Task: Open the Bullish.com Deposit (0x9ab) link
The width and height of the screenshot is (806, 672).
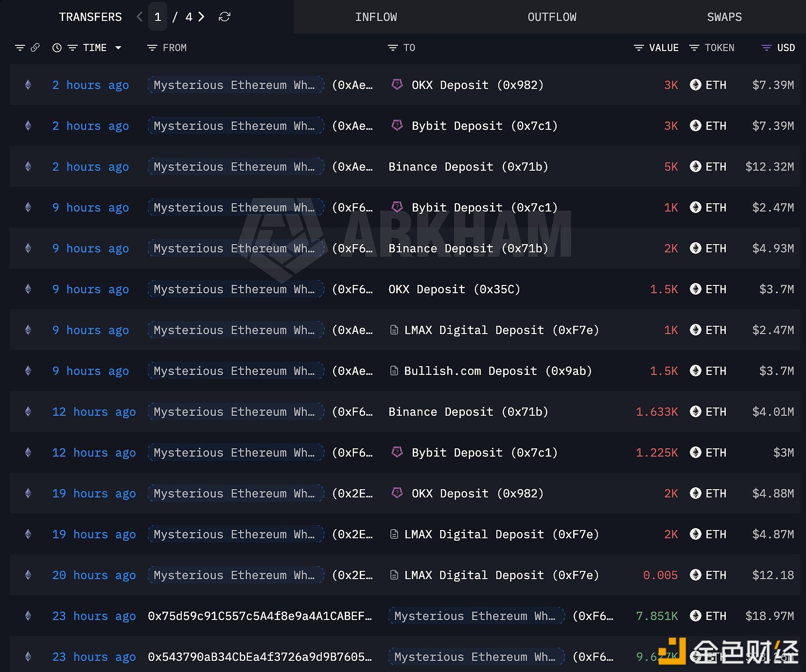Action: tap(498, 371)
